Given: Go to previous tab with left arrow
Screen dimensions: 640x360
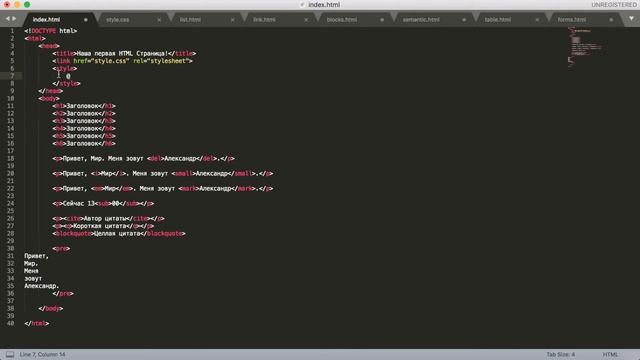Looking at the screenshot, I should [7, 19].
